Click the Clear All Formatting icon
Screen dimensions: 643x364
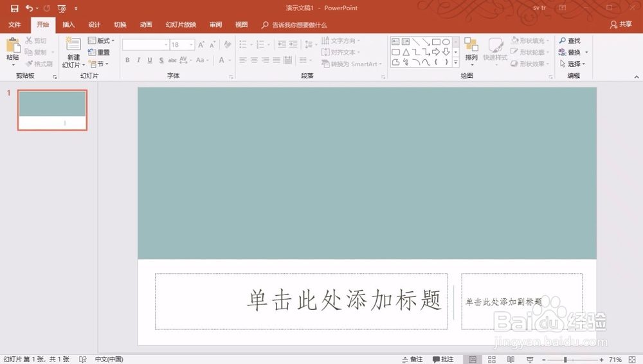click(228, 44)
